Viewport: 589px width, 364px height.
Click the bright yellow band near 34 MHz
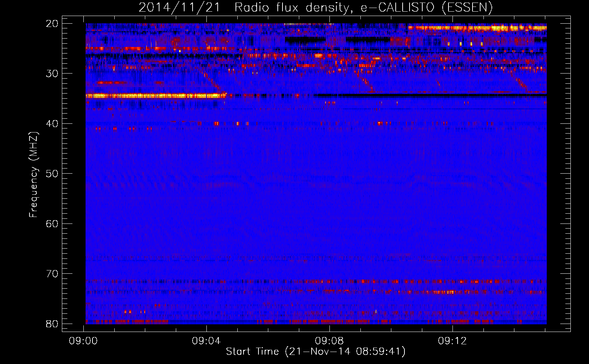click(153, 96)
